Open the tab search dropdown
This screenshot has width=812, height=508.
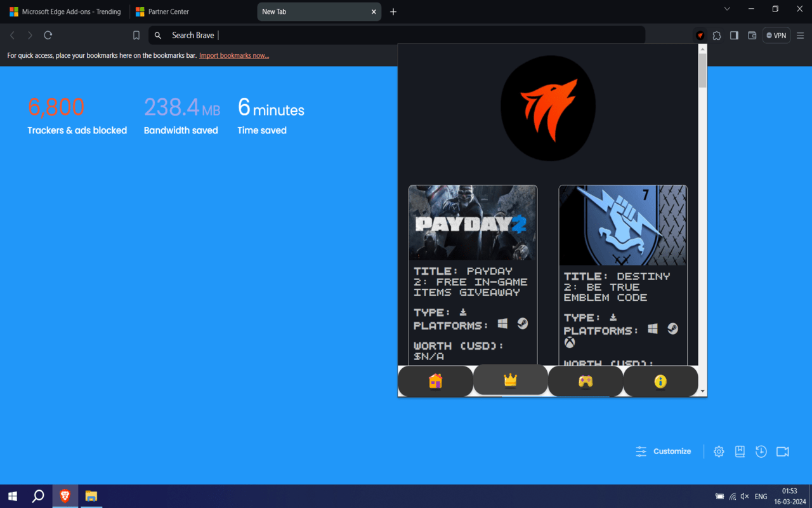(727, 9)
